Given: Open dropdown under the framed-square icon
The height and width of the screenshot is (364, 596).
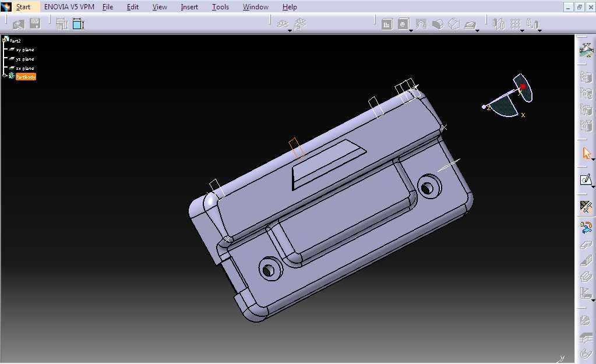Looking at the screenshot, I should click(411, 30).
